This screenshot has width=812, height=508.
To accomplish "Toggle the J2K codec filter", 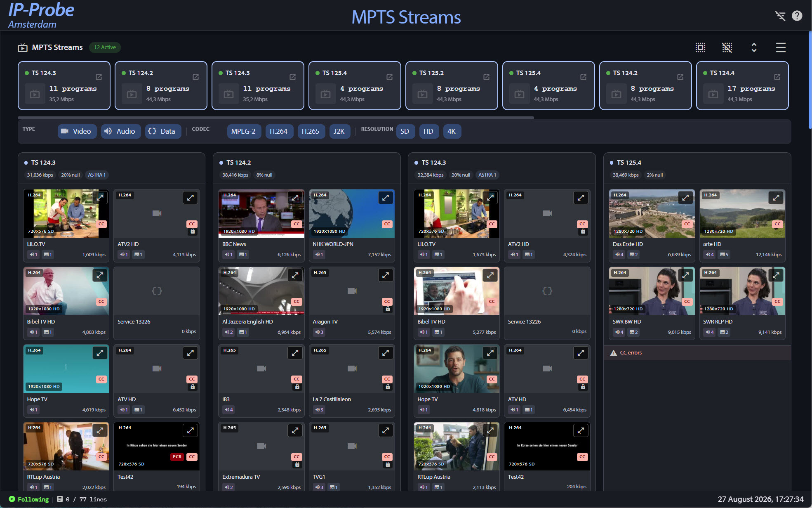I will (339, 131).
